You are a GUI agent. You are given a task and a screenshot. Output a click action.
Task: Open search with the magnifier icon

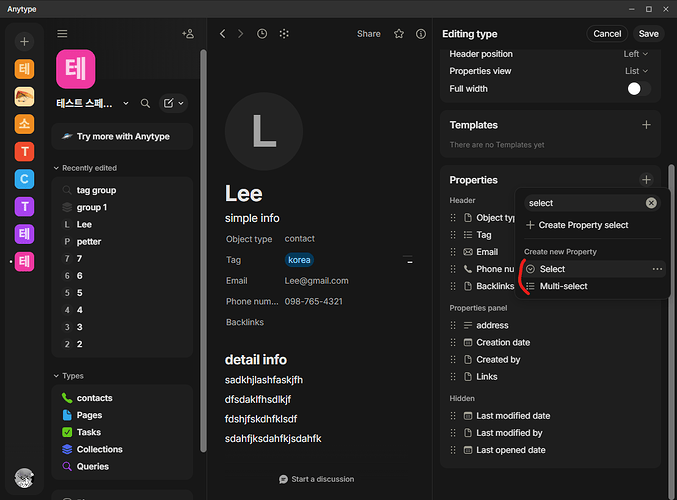pos(146,103)
